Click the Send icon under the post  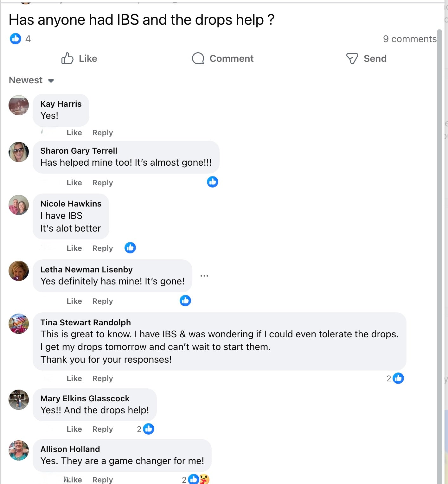pyautogui.click(x=352, y=59)
